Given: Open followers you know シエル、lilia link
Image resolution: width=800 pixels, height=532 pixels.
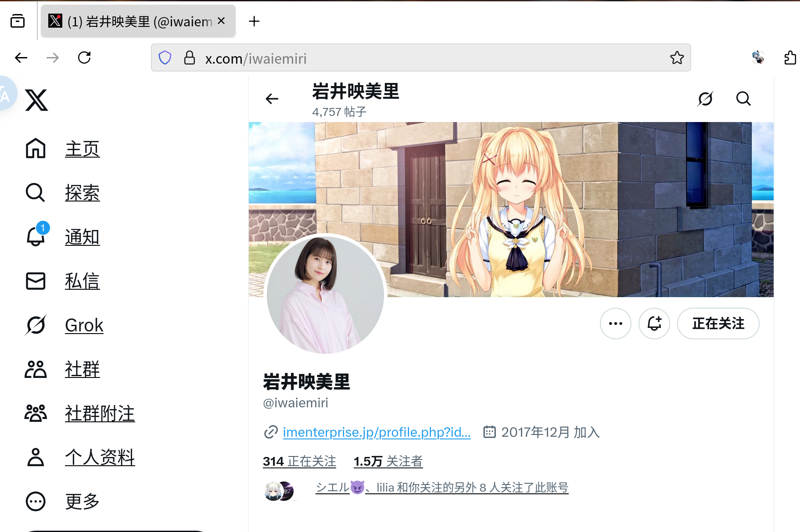Looking at the screenshot, I should tap(442, 488).
